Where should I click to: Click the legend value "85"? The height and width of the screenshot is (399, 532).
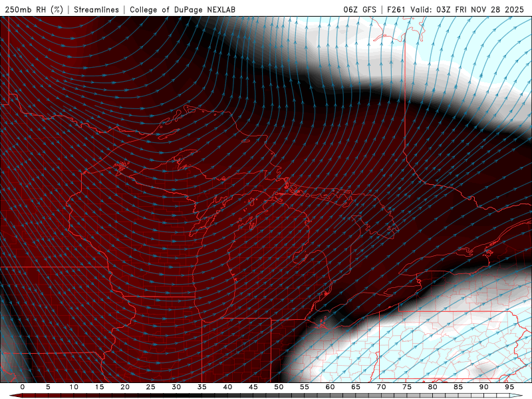tap(458, 387)
